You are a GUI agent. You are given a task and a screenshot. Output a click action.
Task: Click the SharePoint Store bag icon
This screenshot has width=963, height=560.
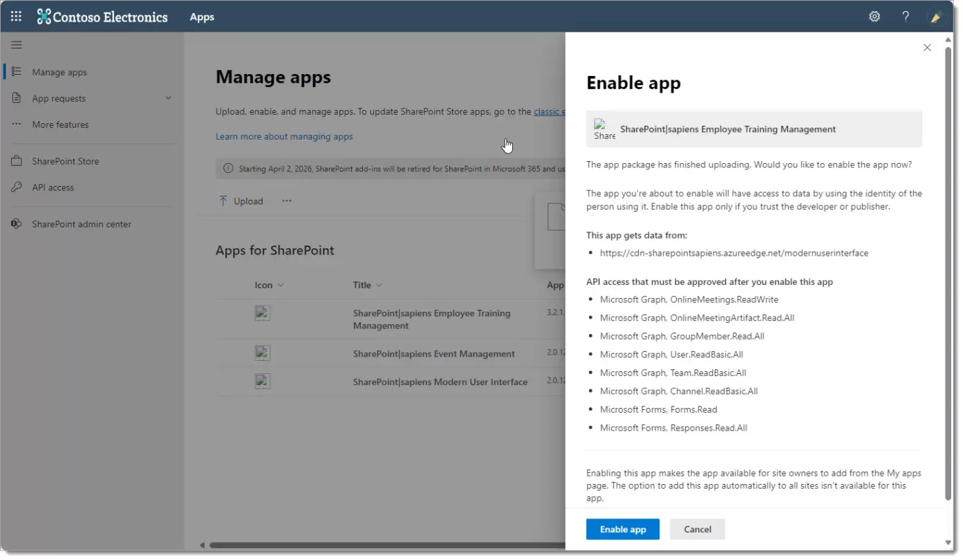[17, 161]
